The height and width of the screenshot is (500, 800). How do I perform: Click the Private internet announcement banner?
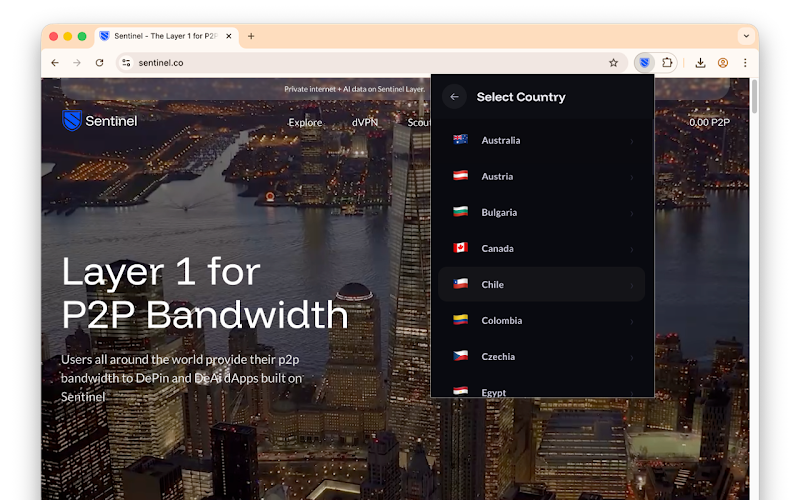click(354, 89)
